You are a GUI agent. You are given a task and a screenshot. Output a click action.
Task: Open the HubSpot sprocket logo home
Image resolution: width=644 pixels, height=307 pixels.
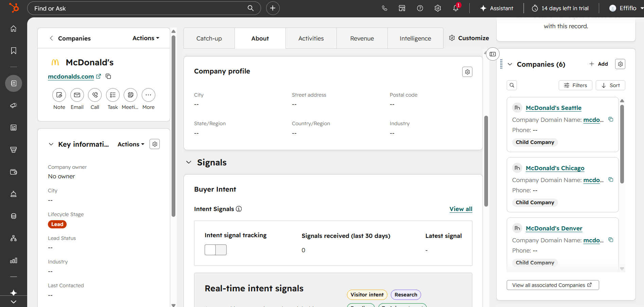(x=14, y=8)
